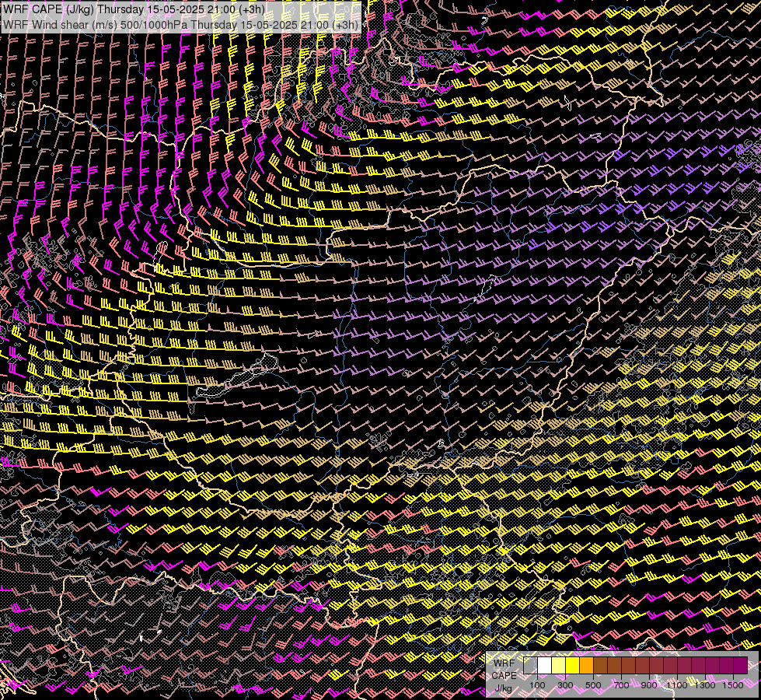The height and width of the screenshot is (700, 761).
Task: Click the swatch right of the 900 tick
Action: click(656, 665)
